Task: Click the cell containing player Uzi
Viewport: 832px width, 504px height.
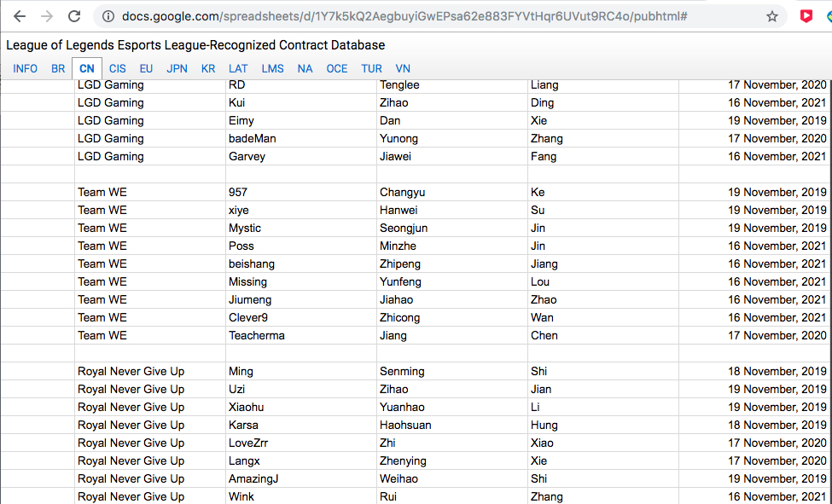Action: point(300,389)
